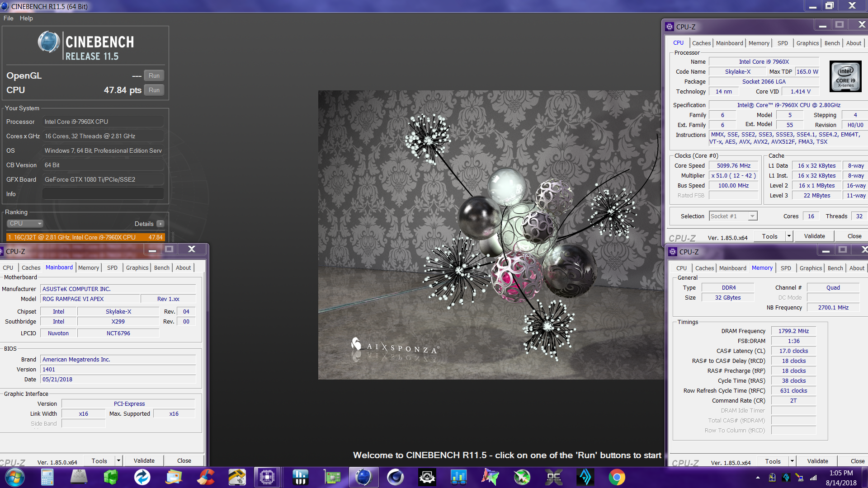Open the TeamViewer taskbar icon
Image resolution: width=868 pixels, height=488 pixels.
[x=142, y=477]
